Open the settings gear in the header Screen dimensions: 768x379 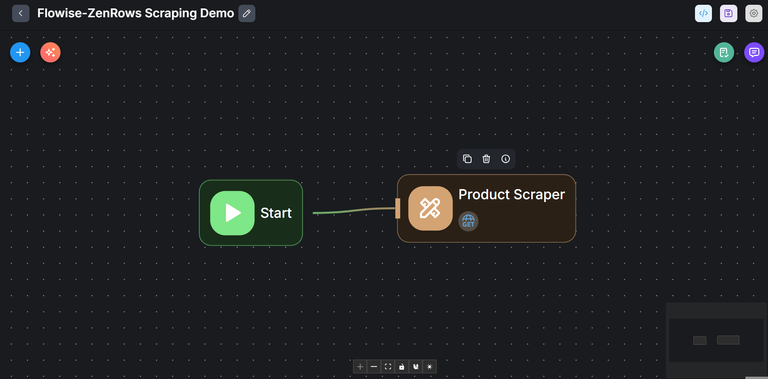click(x=754, y=13)
